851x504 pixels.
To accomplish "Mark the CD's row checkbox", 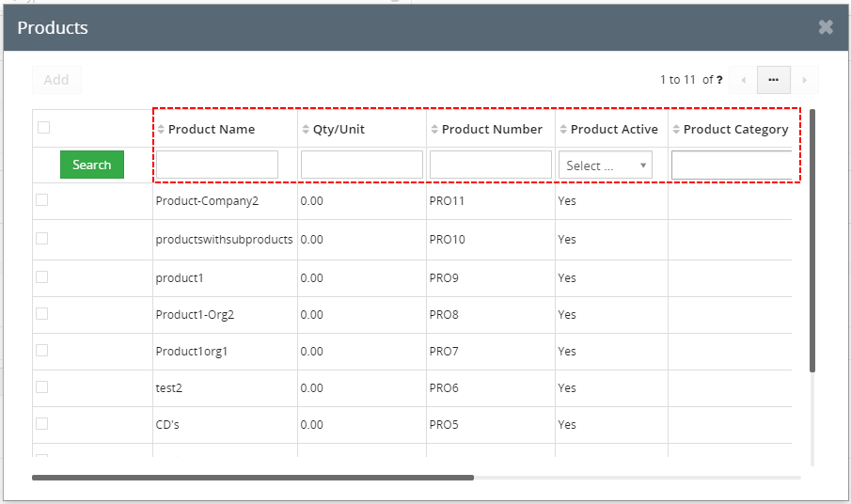I will [41, 424].
